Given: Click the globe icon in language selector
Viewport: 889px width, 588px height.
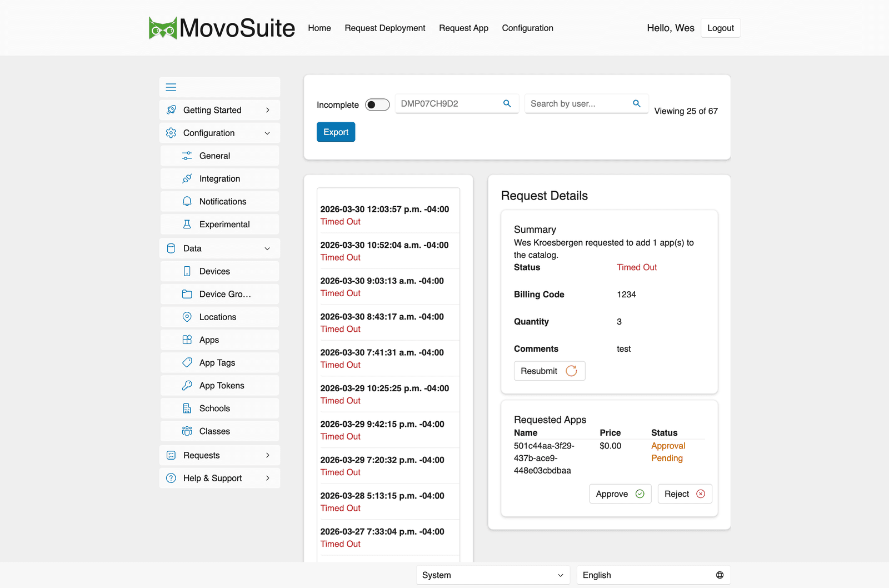Looking at the screenshot, I should (720, 575).
